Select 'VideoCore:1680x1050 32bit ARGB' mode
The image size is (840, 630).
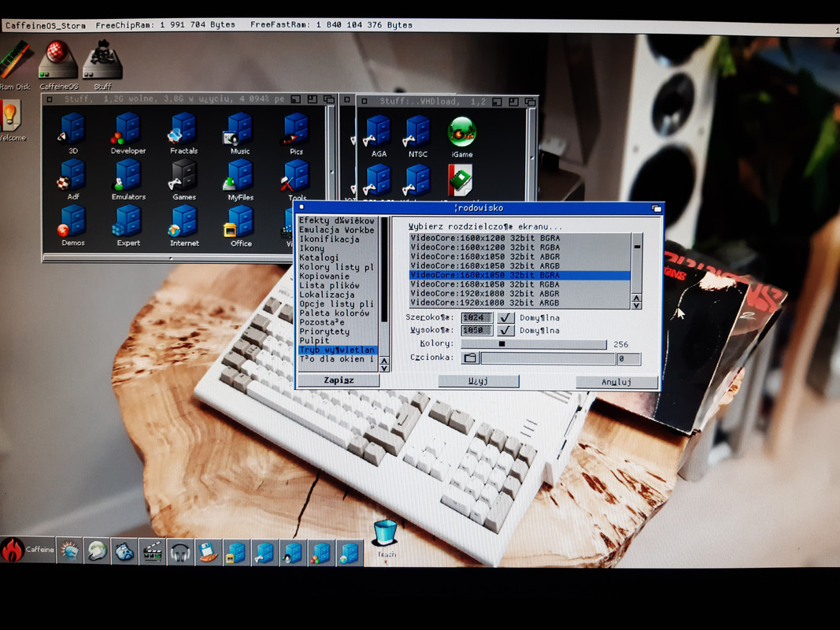pyautogui.click(x=519, y=265)
